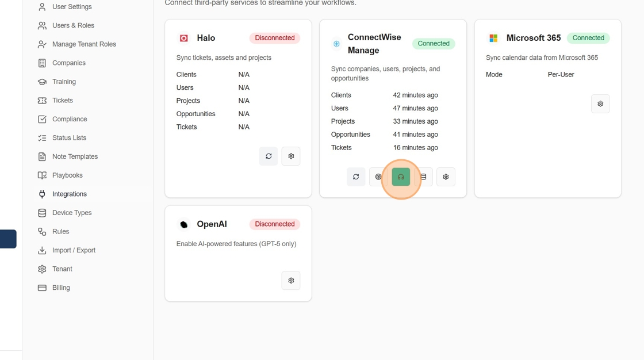Click the green headset icon button
Screen dimensions: 644x360
tap(401, 177)
